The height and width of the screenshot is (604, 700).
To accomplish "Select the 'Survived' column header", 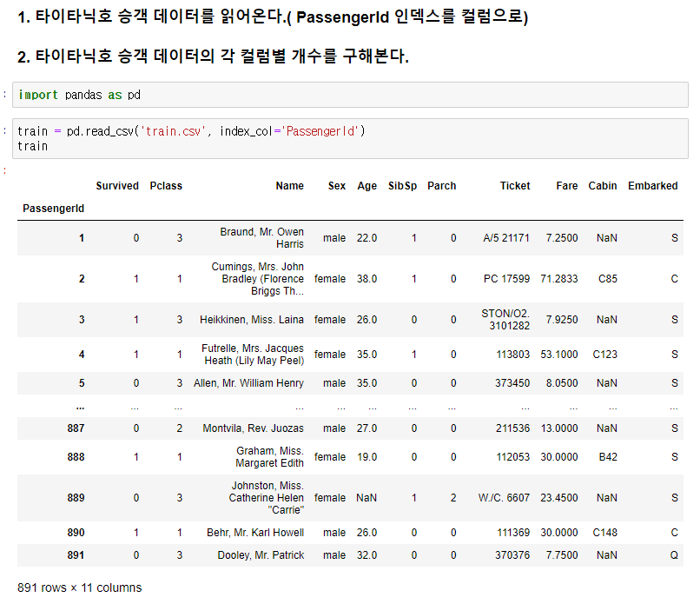I will coord(117,186).
